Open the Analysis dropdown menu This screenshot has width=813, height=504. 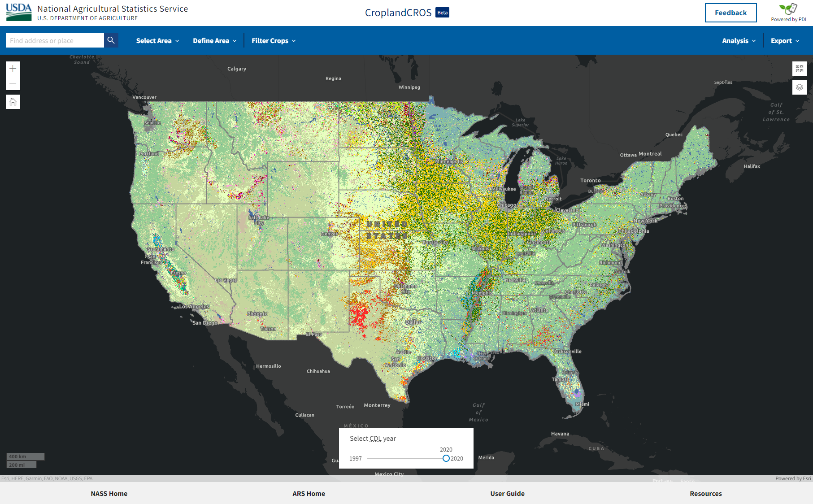(739, 40)
